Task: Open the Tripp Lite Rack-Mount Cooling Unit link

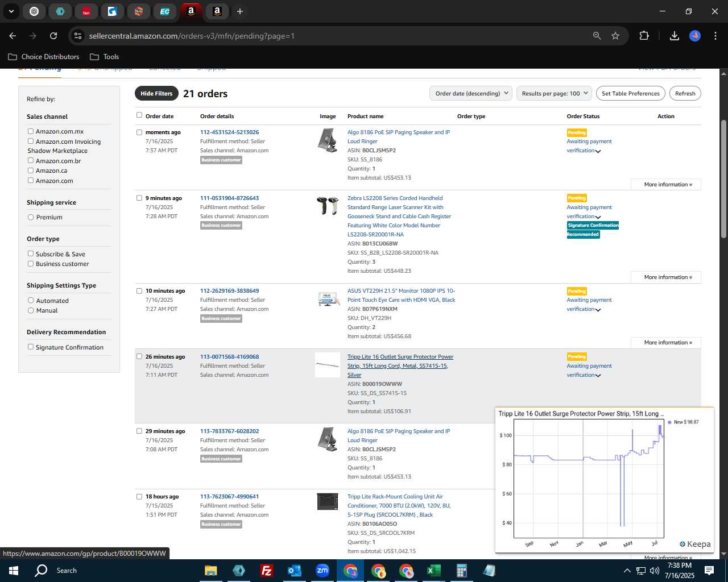Action: [399, 506]
